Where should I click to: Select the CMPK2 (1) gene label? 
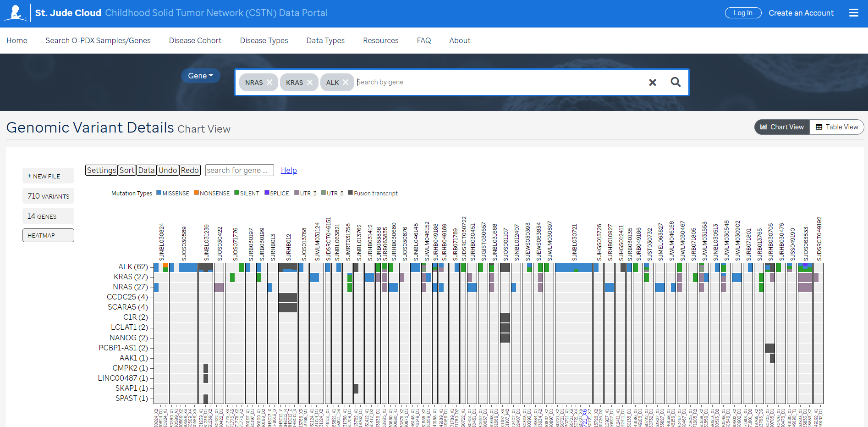click(130, 368)
